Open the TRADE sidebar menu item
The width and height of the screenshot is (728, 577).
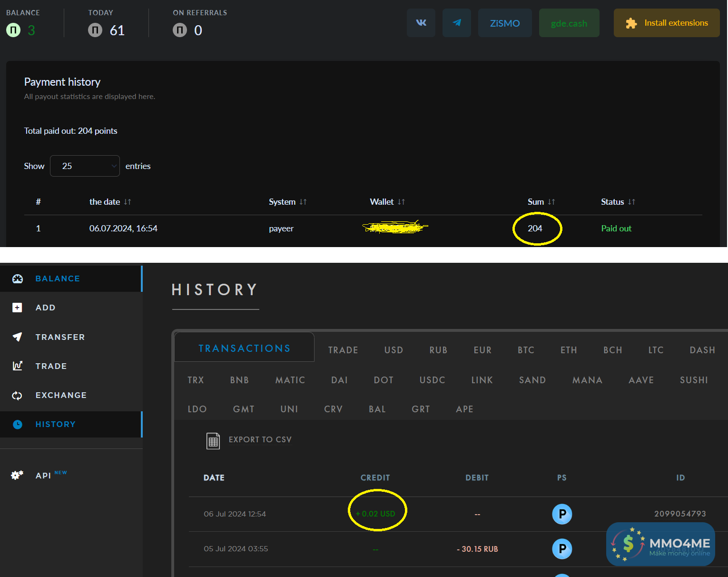[71, 366]
